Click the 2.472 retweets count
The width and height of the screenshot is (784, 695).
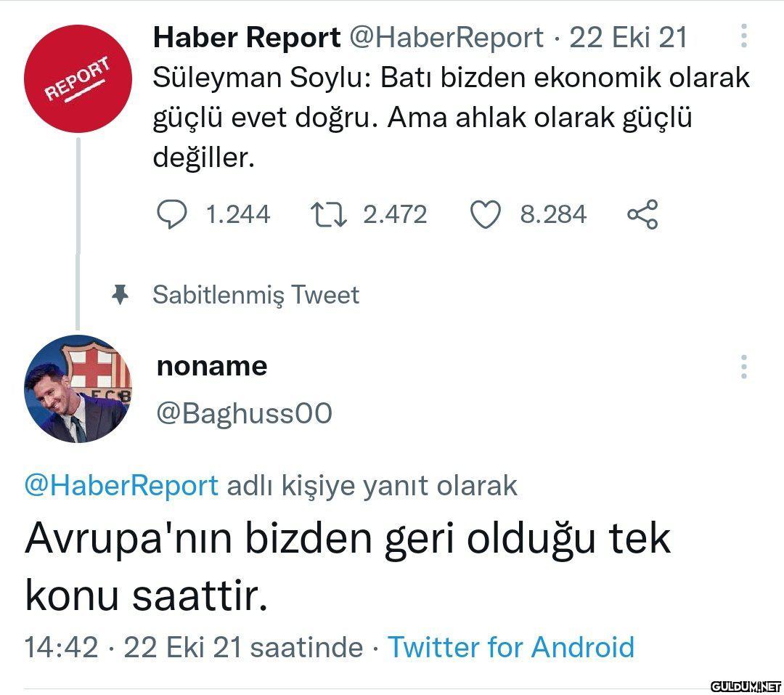point(395,215)
